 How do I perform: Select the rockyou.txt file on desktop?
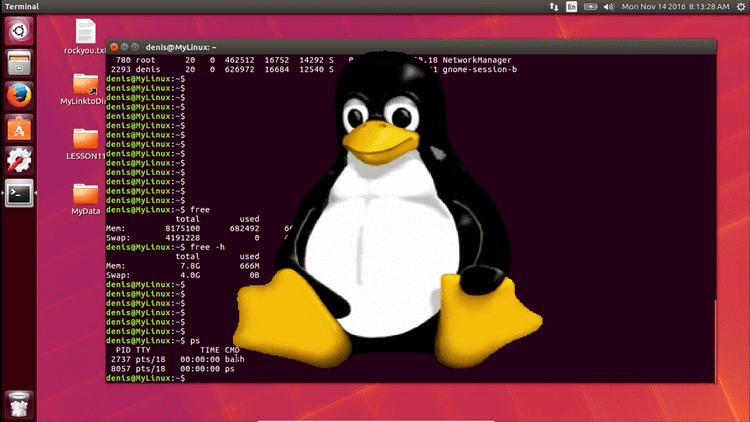pos(86,33)
